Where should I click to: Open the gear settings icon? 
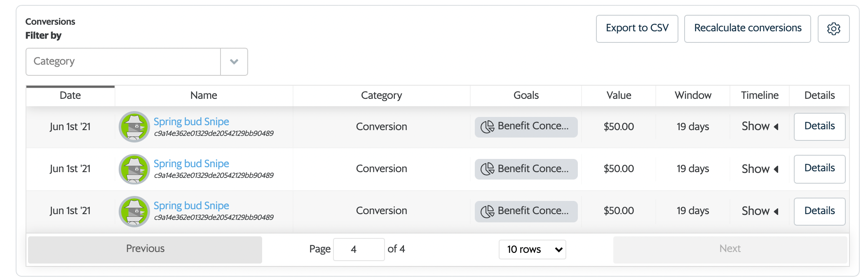(x=833, y=29)
